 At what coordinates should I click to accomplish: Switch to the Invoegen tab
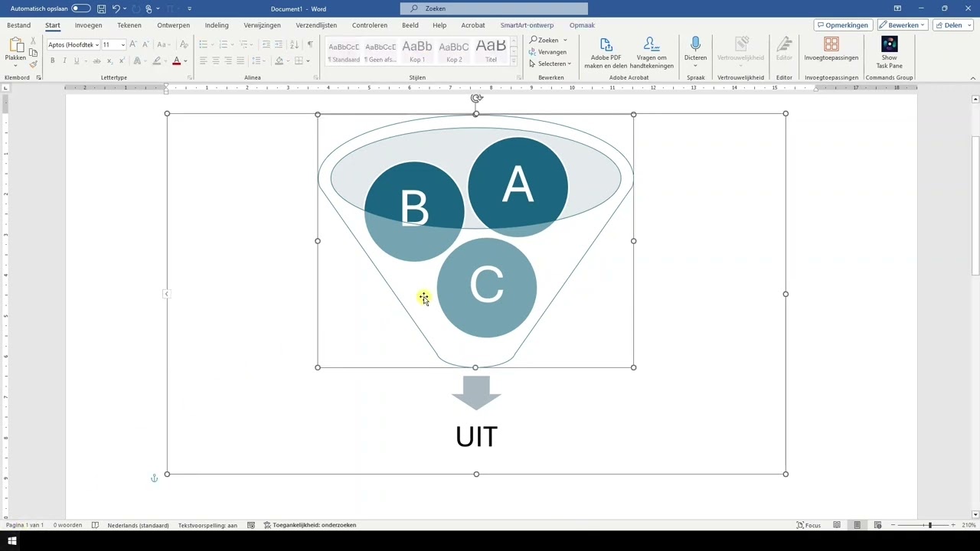click(x=88, y=25)
